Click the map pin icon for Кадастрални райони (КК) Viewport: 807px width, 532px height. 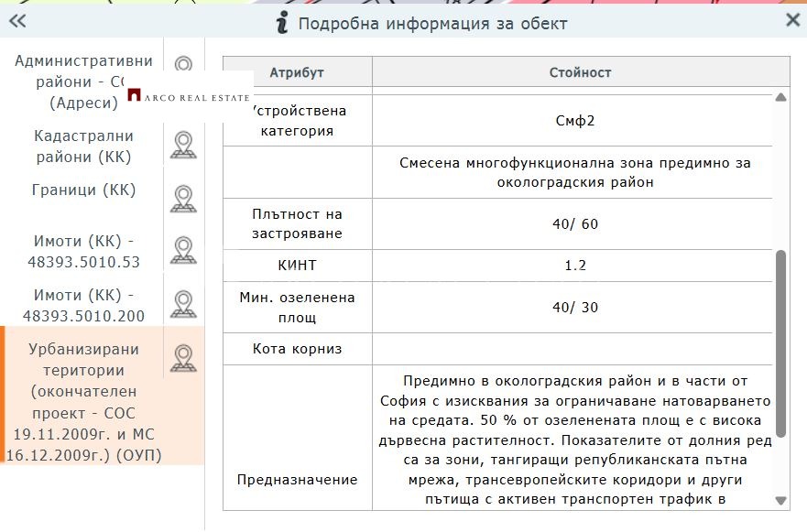(x=183, y=144)
